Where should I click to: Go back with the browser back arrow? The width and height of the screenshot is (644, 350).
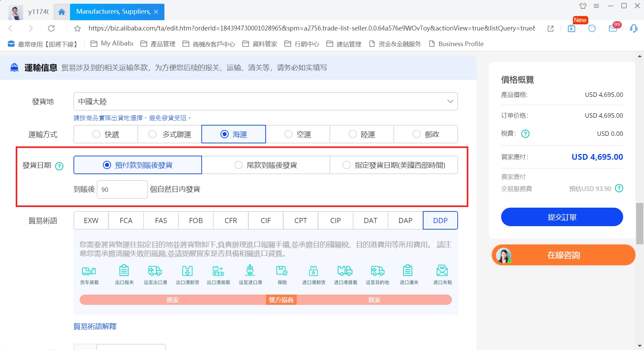[x=11, y=28]
